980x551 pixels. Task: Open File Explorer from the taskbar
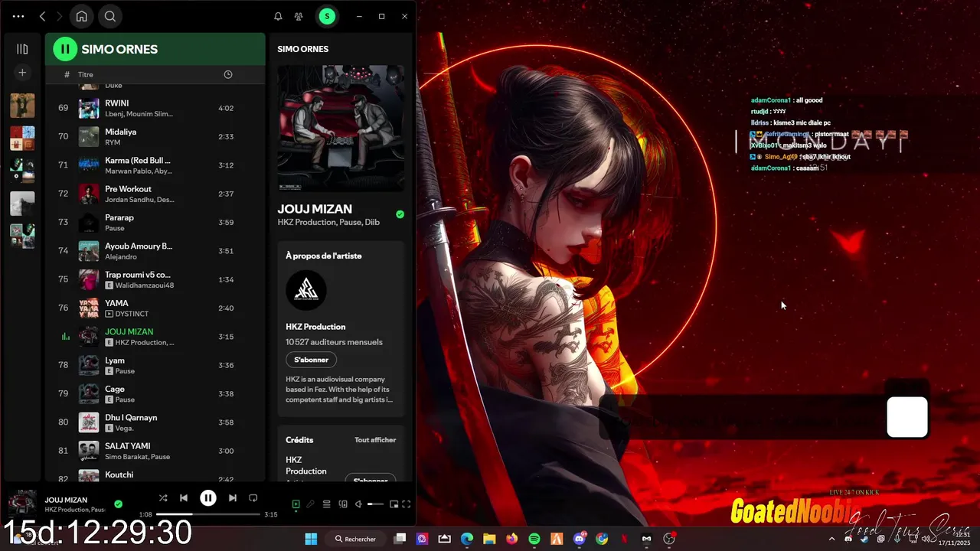point(489,539)
